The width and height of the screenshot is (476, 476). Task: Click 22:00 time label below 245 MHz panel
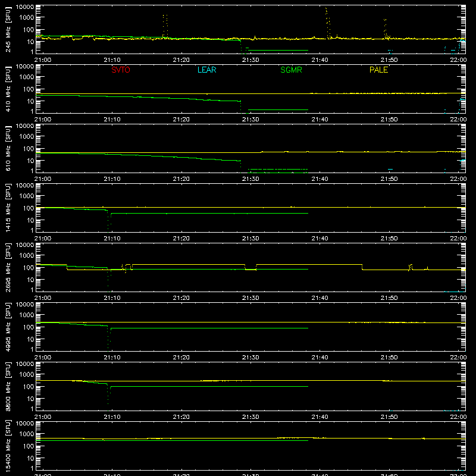pos(458,60)
